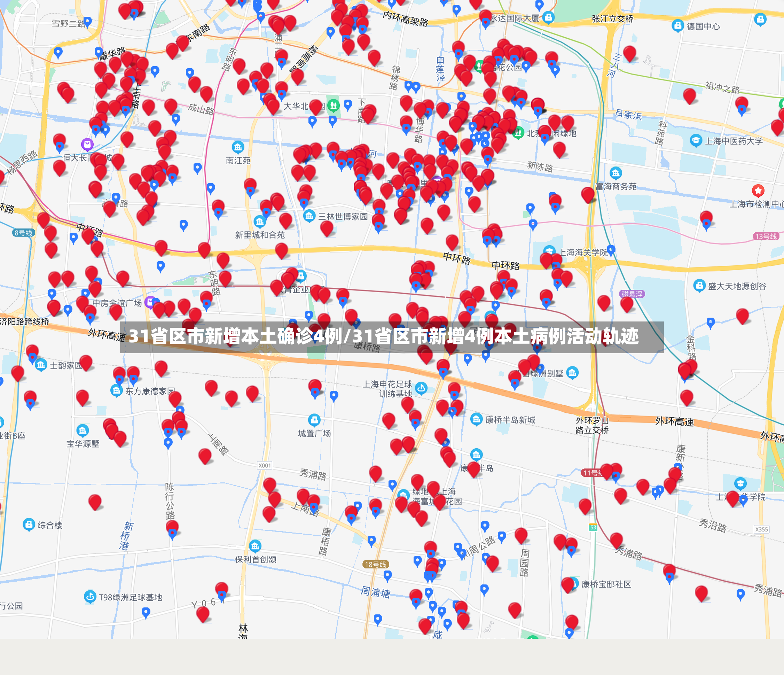Select the 周浦塘 waterway label

point(375,592)
